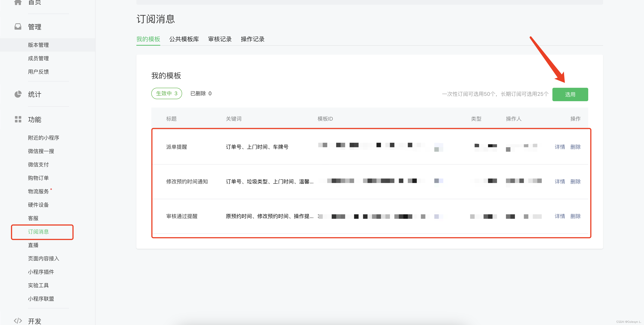Open 购物订单 menu item

click(38, 178)
